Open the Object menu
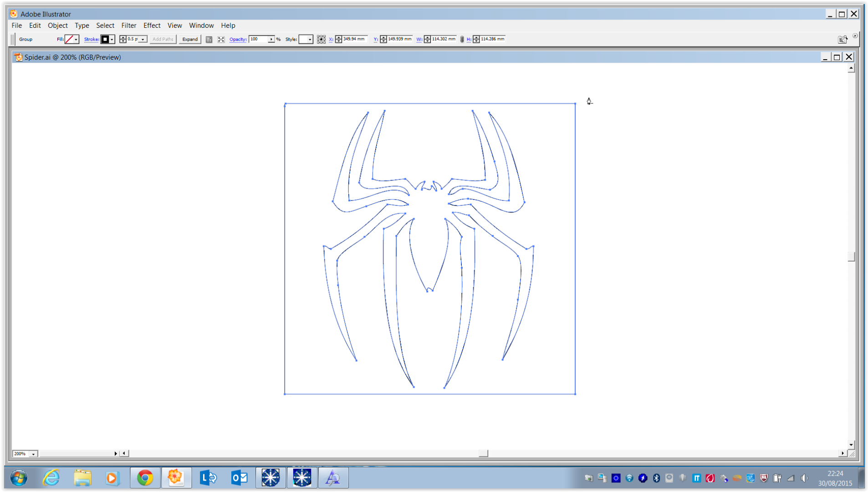Screen dimensions: 868x492 point(58,26)
